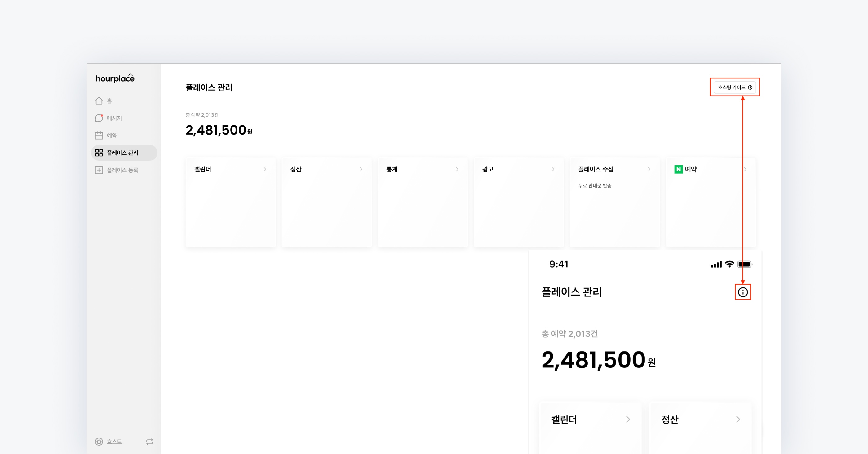The width and height of the screenshot is (868, 454).
Task: Click the host profile icon at bottom
Action: (x=99, y=442)
